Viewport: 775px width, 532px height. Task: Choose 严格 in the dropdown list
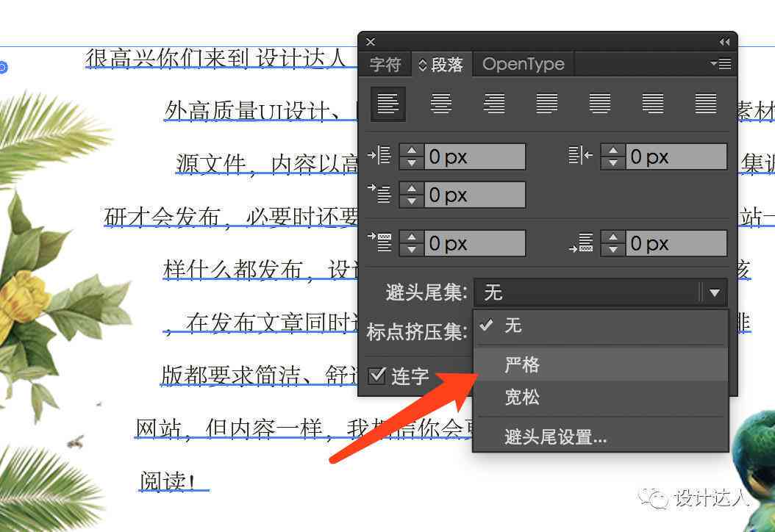pos(601,364)
